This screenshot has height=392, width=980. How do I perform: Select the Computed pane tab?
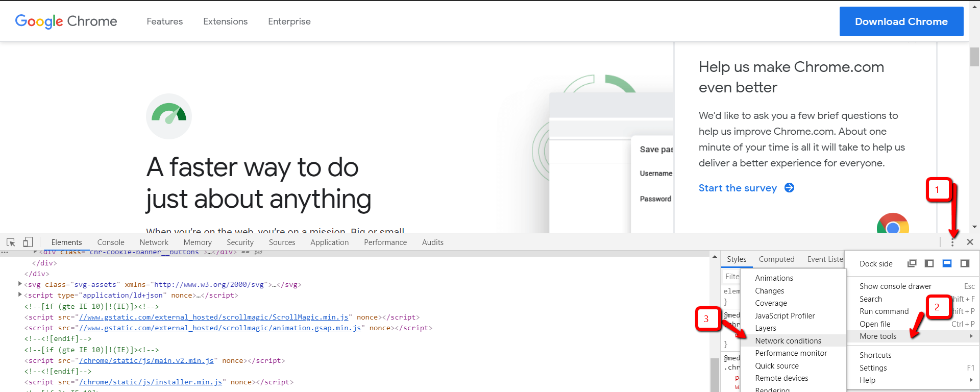click(x=776, y=259)
